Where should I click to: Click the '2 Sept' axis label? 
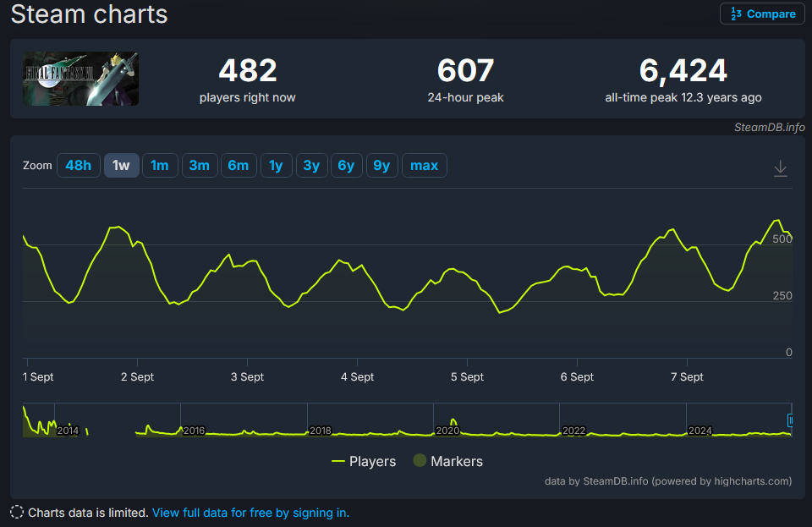(x=137, y=377)
